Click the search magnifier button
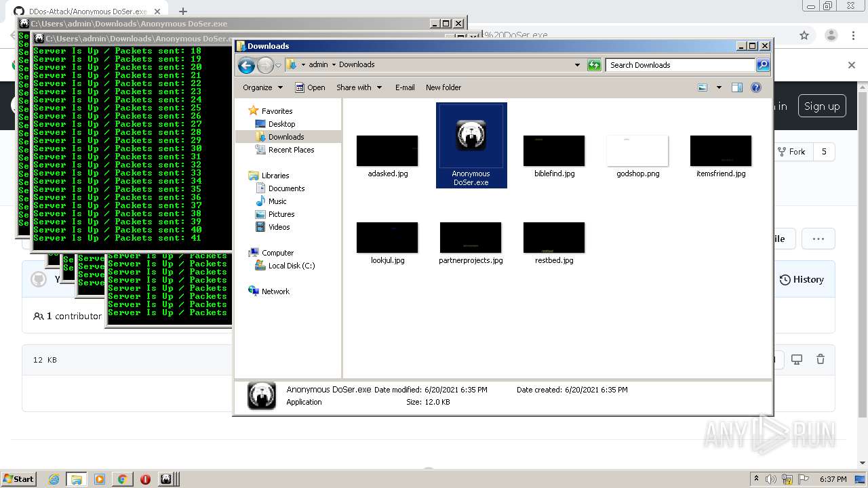Viewport: 868px width, 488px height. (763, 65)
